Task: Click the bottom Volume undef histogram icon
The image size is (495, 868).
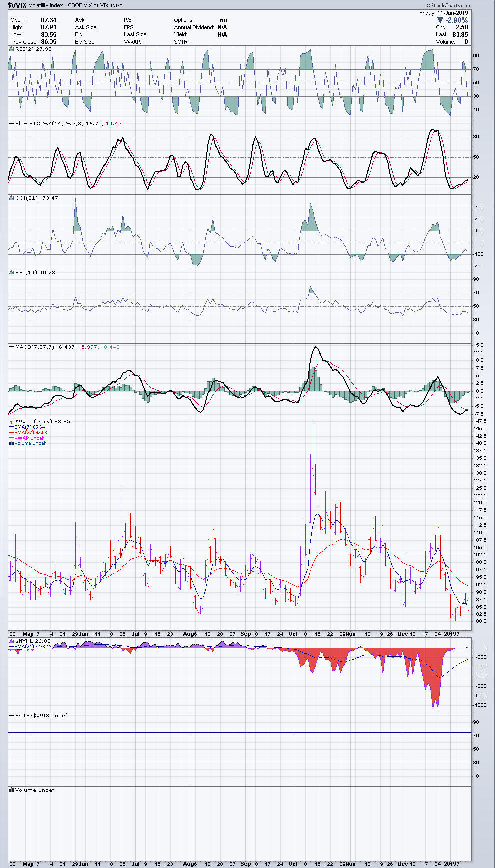Action: 11,790
